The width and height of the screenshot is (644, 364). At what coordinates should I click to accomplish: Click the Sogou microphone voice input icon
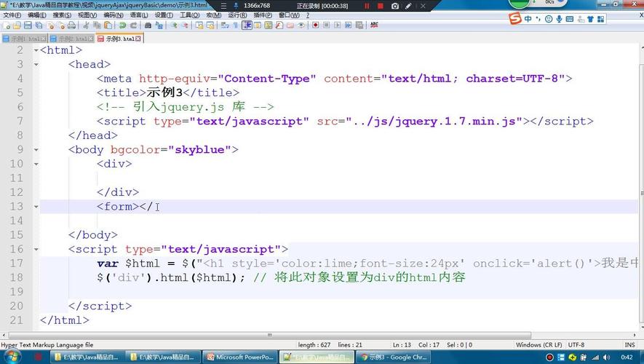[x=559, y=19]
